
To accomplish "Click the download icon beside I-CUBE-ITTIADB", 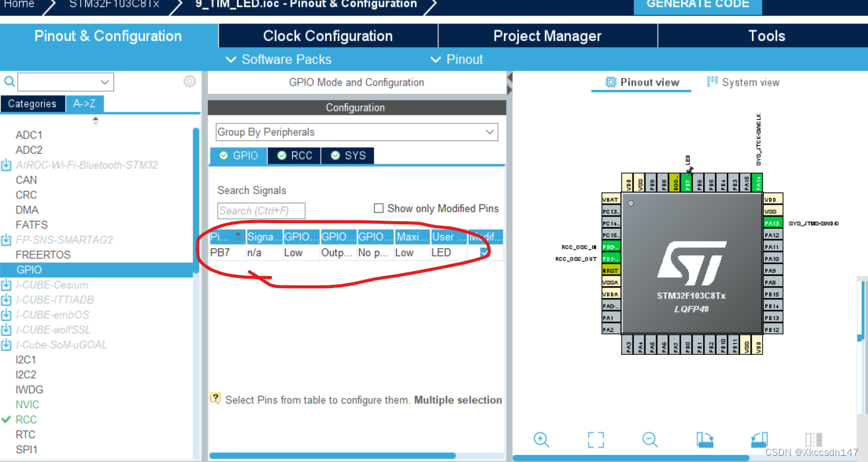I will coord(6,300).
